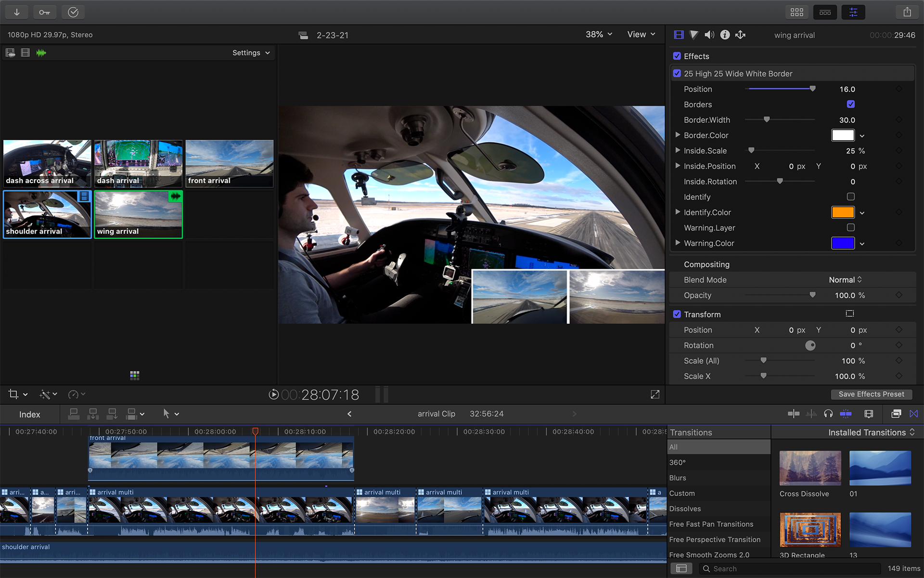Screen dimensions: 924x578
Task: Click the angle viewer grid icon
Action: (135, 375)
